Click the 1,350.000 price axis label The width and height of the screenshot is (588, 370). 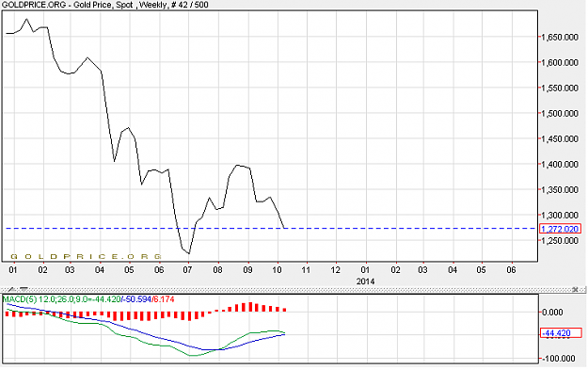[560, 190]
